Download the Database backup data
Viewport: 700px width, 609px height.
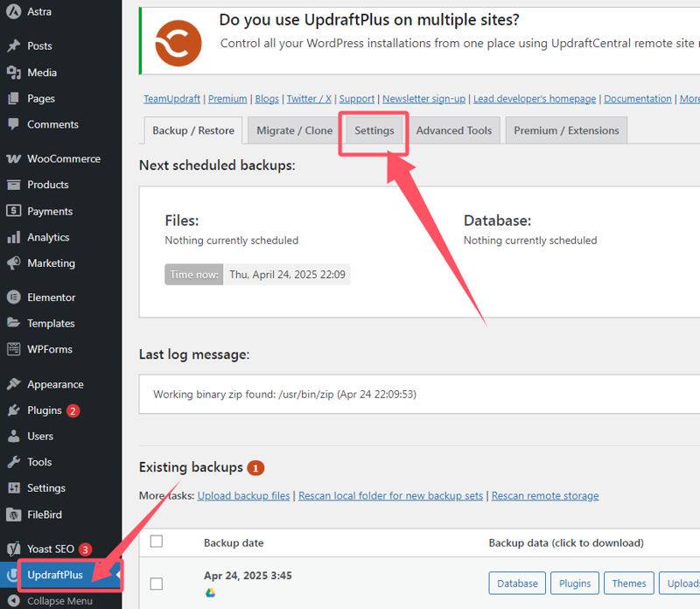click(x=517, y=584)
